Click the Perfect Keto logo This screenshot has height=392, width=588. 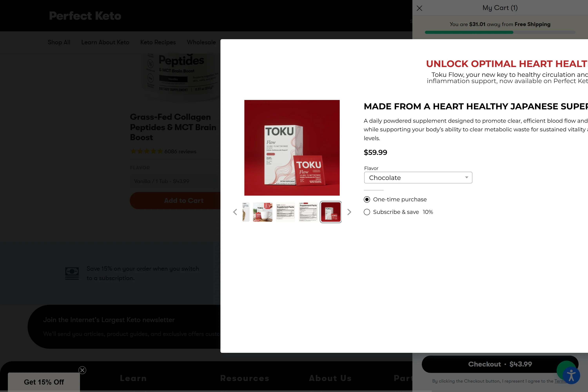click(x=85, y=16)
